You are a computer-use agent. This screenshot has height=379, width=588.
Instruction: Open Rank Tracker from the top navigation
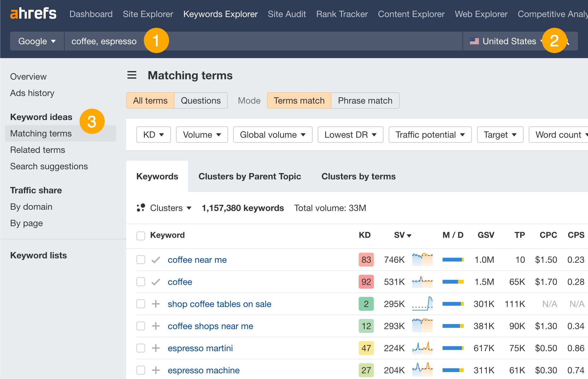tap(341, 14)
